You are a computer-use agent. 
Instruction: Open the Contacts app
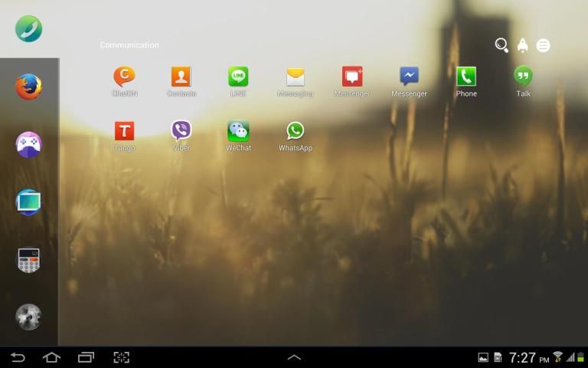181,77
